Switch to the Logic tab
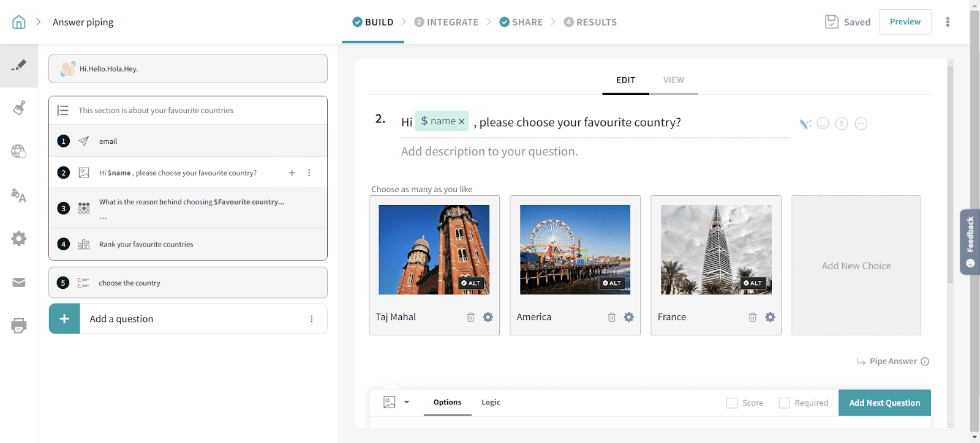Viewport: 980px width, 443px height. pyautogui.click(x=491, y=402)
